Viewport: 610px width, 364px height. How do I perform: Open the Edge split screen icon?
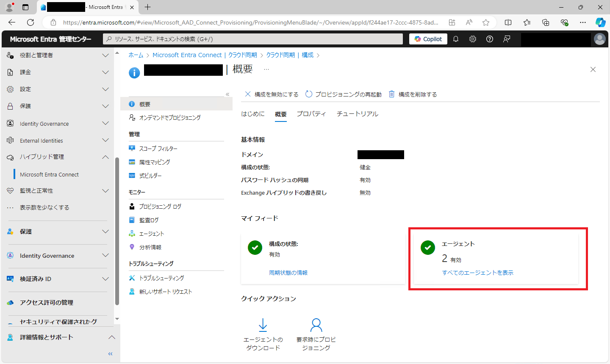tap(508, 22)
